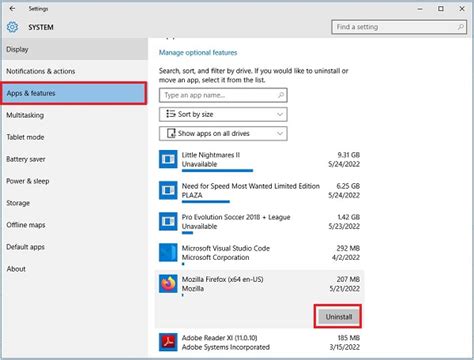Screen dimensions: 474x360
Task: Click the Adobe Reader XI icon
Action: click(168, 342)
